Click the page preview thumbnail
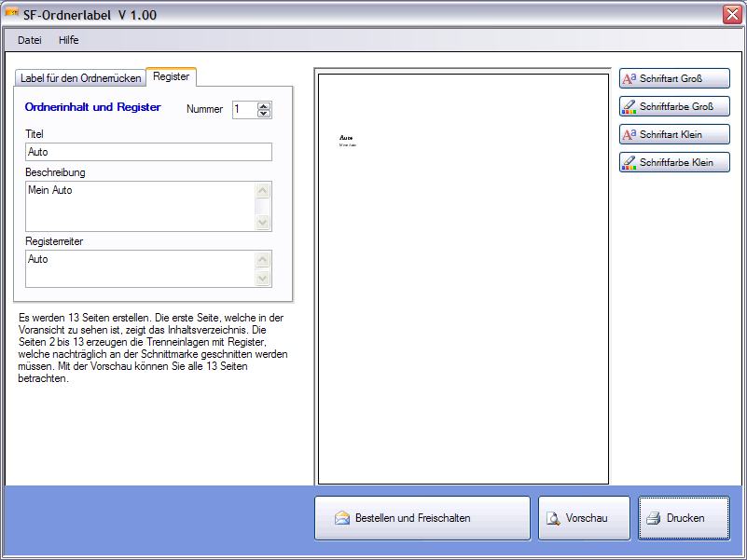The width and height of the screenshot is (747, 560). (463, 279)
